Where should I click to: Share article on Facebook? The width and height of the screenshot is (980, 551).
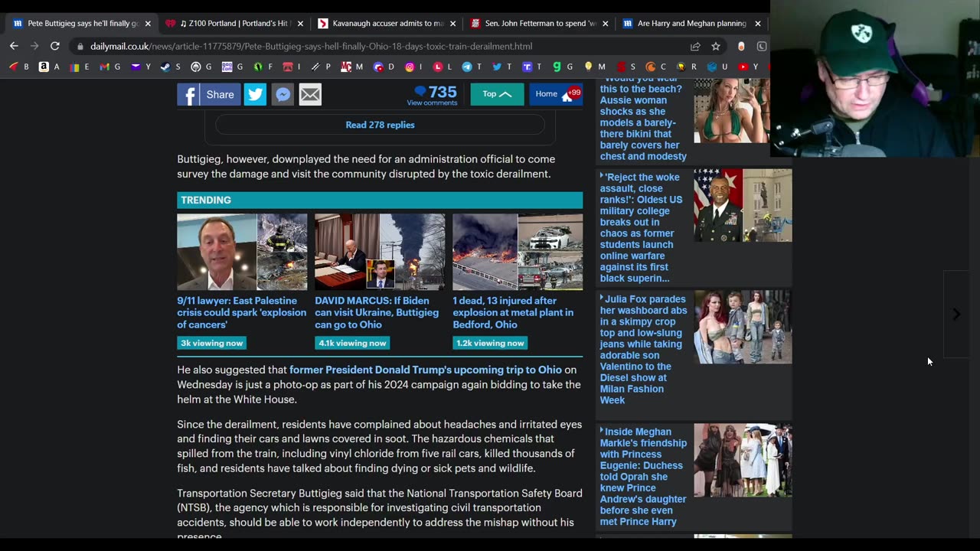click(208, 94)
